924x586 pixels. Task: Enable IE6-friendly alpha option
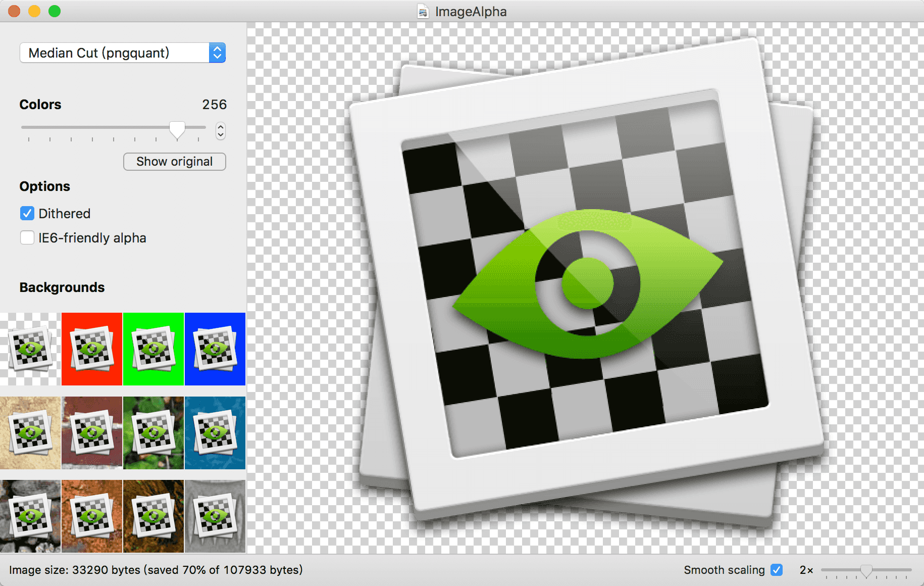tap(27, 238)
